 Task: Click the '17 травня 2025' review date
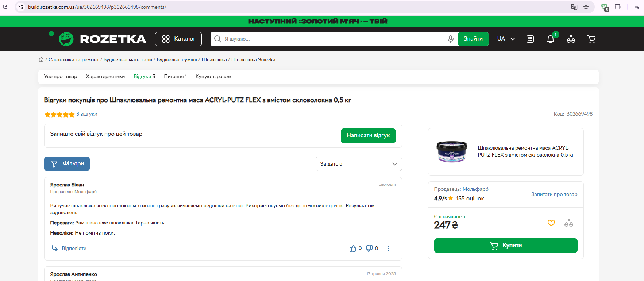pyautogui.click(x=381, y=274)
